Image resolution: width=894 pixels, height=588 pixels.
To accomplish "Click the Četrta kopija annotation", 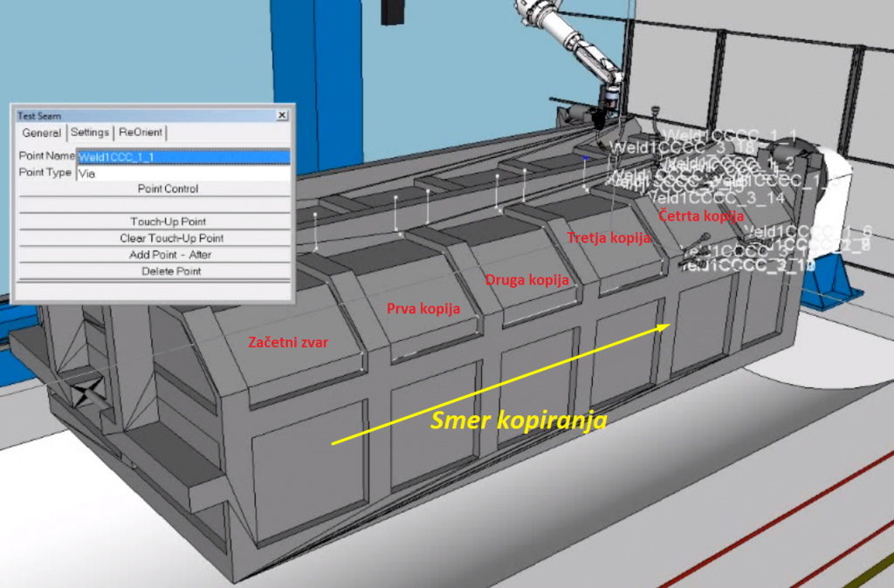I will (x=699, y=215).
